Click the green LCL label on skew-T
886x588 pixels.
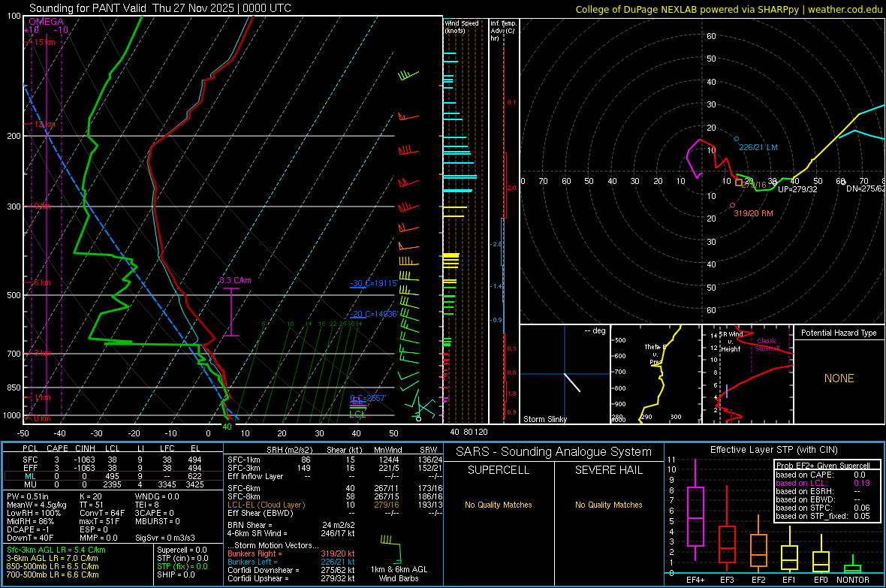357,415
